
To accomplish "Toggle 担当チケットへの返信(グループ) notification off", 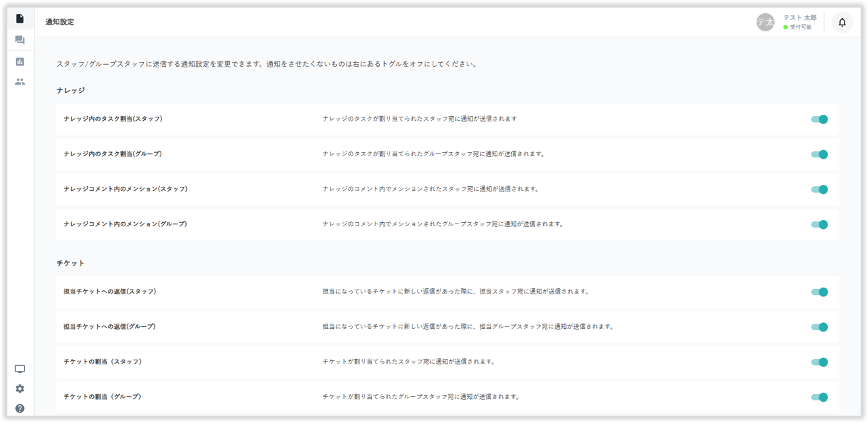I will (819, 327).
